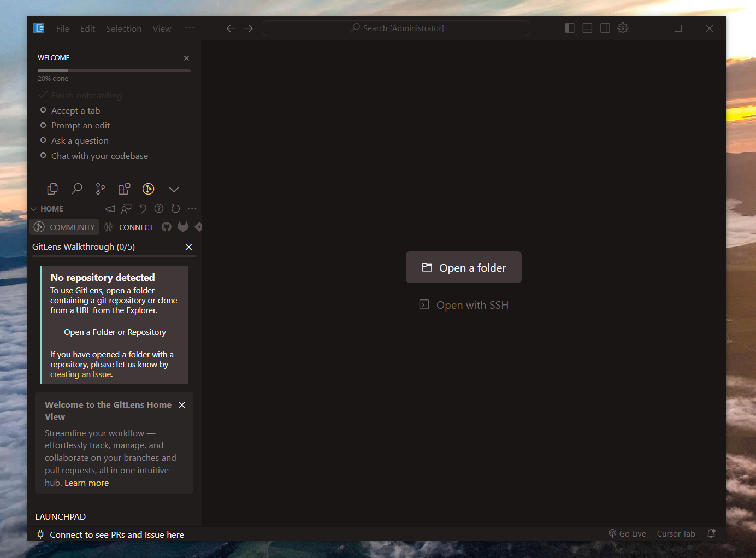Start Go Live server in status bar
Screen dimensions: 756x558
(x=627, y=534)
